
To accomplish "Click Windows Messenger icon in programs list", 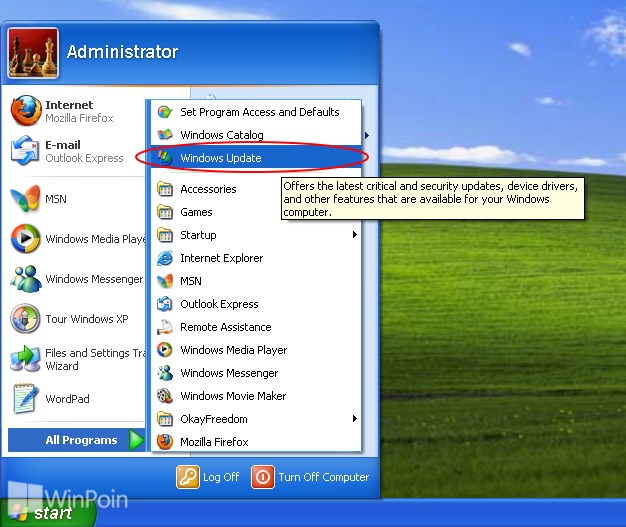I will pyautogui.click(x=165, y=373).
